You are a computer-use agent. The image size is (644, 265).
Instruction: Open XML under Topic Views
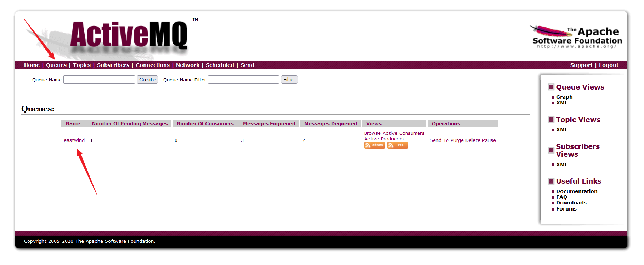click(562, 129)
